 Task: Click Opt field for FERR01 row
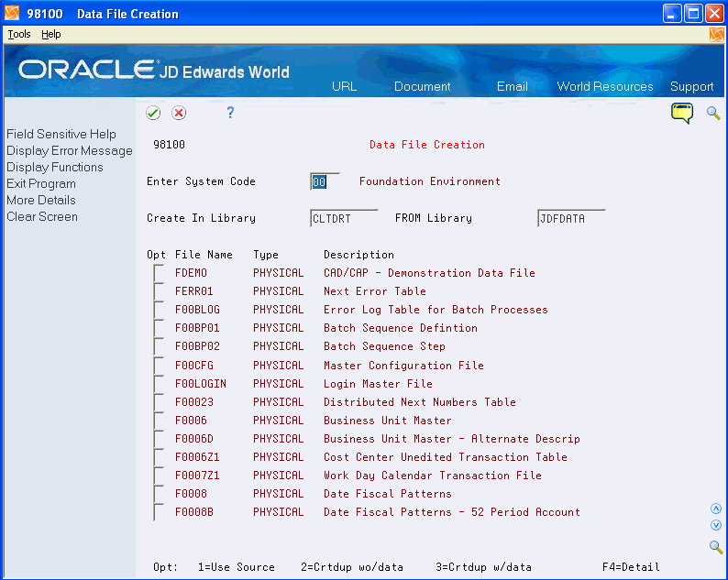coord(159,291)
